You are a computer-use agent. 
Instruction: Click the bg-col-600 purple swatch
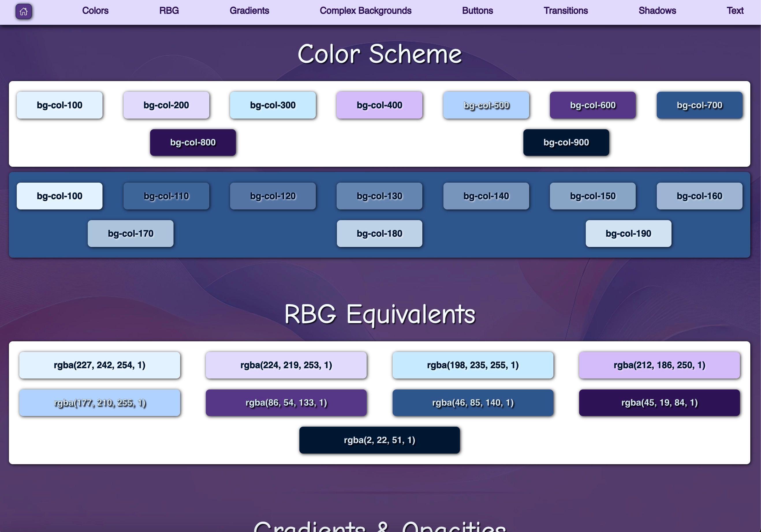[593, 105]
